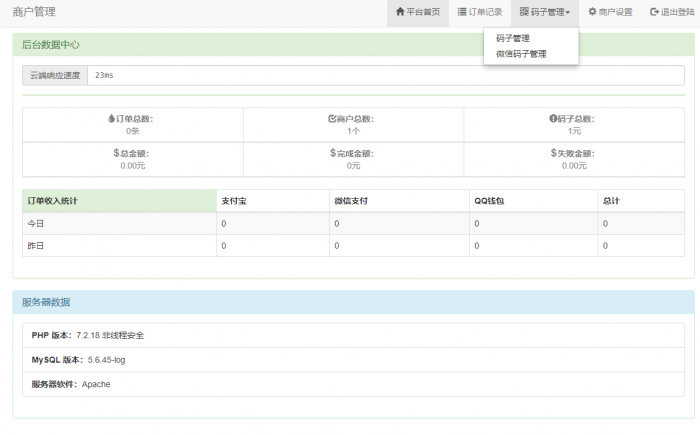Viewport: 700px width, 435px height.
Task: Click the dollar icon next to 完成金额
Action: point(333,153)
